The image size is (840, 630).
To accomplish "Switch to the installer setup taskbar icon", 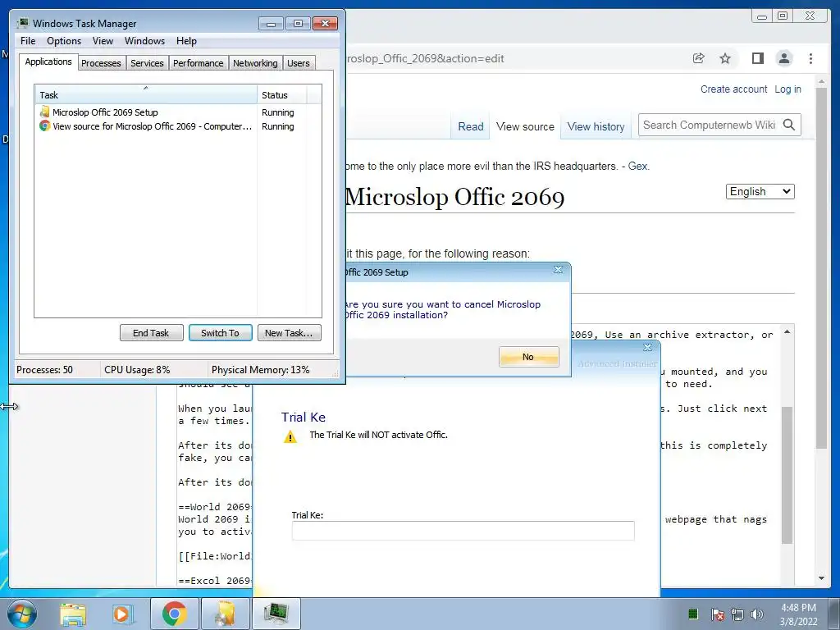I will pyautogui.click(x=225, y=614).
